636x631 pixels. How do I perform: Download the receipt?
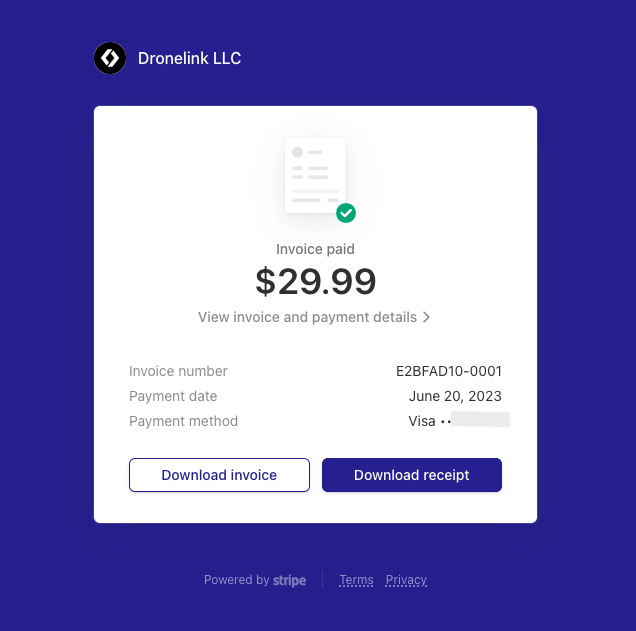tap(412, 475)
